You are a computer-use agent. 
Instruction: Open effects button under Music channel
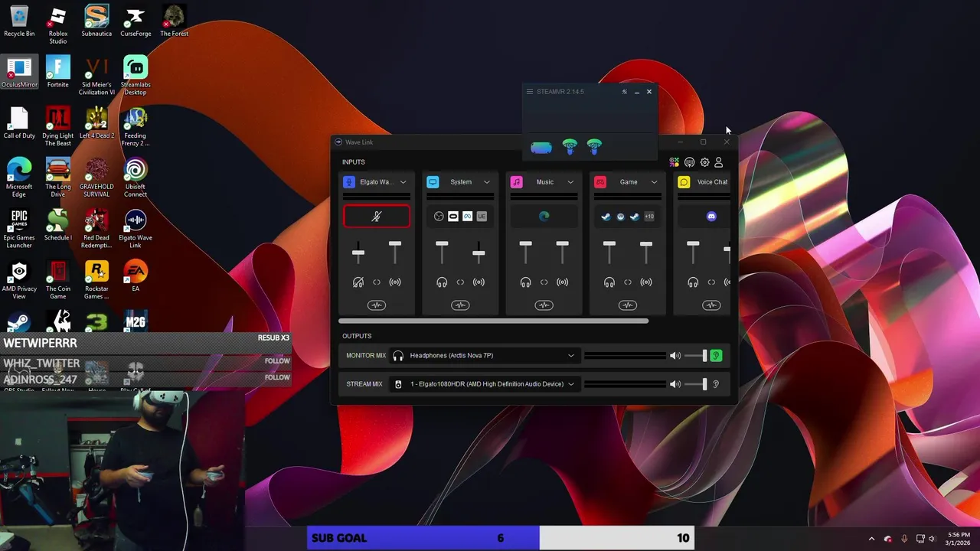click(x=544, y=305)
